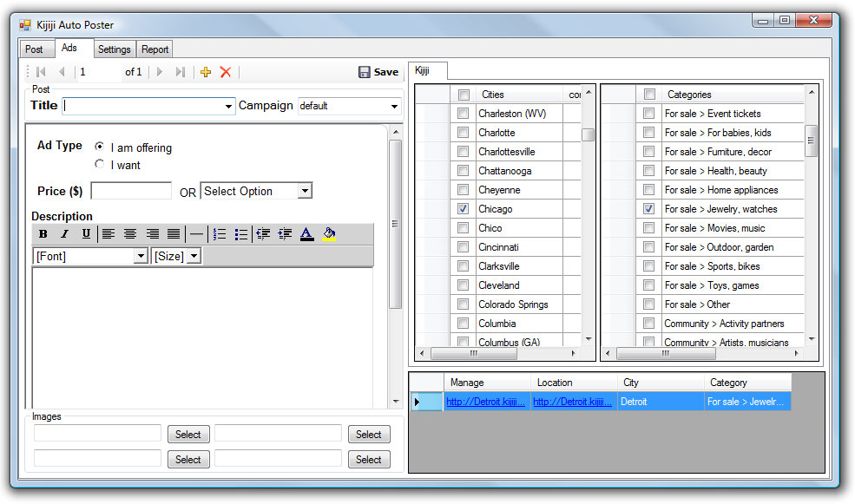The width and height of the screenshot is (855, 504).
Task: Insert numbered list in description
Action: click(x=220, y=233)
